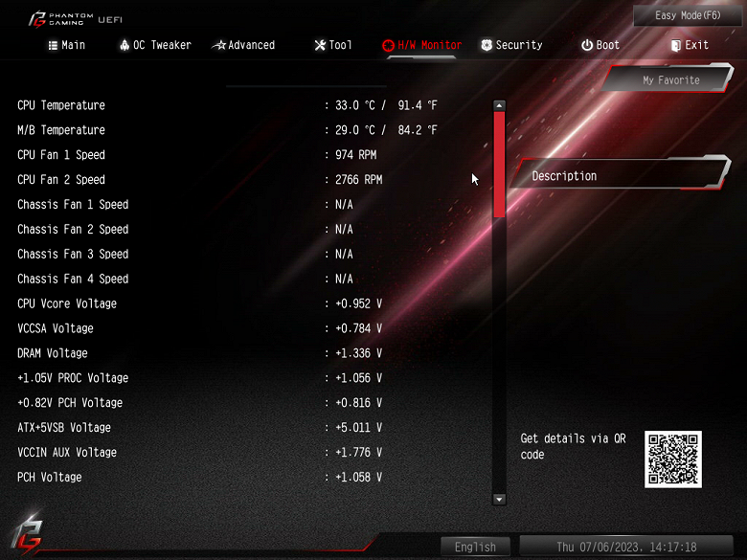Click the red scrollbar thumb
The height and width of the screenshot is (560, 747).
tap(499, 165)
